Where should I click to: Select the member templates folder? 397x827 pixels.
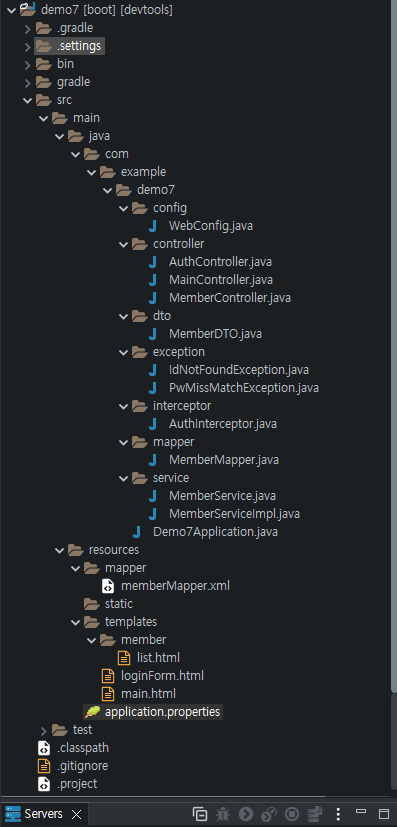[143, 640]
